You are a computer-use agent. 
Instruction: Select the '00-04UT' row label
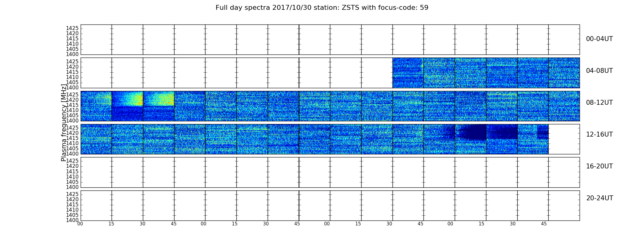point(599,39)
